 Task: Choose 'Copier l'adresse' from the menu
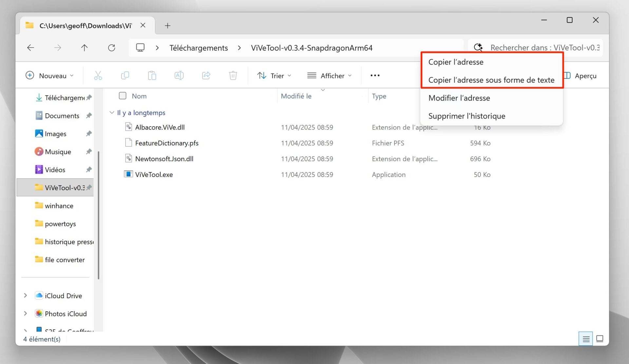click(456, 62)
